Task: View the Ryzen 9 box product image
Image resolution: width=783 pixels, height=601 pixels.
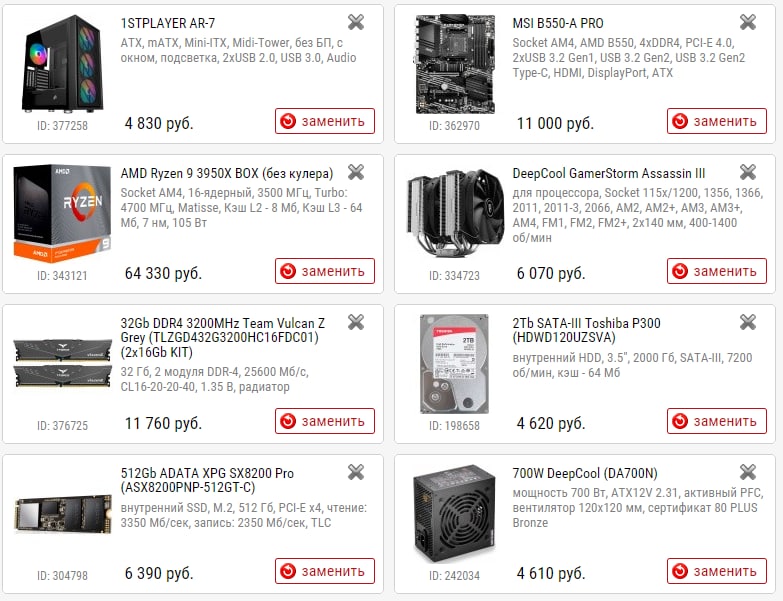Action: click(62, 214)
